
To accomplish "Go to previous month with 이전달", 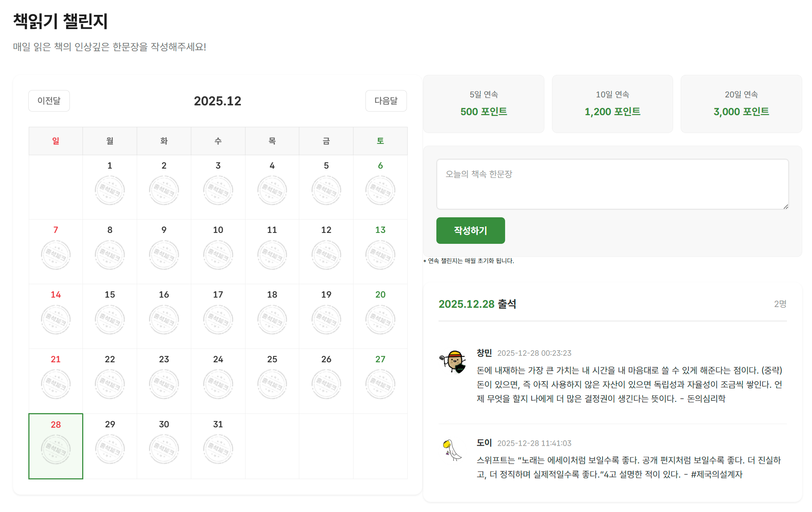I will [49, 101].
